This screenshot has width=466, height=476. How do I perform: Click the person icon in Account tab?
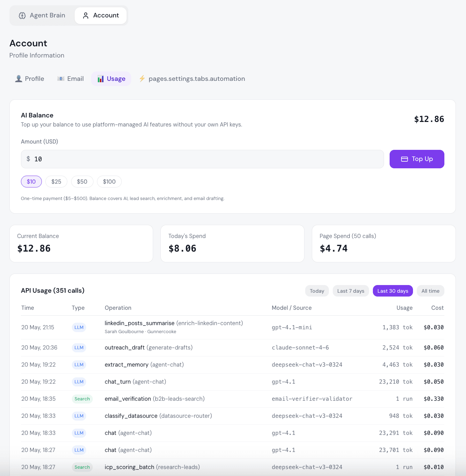[x=85, y=16]
